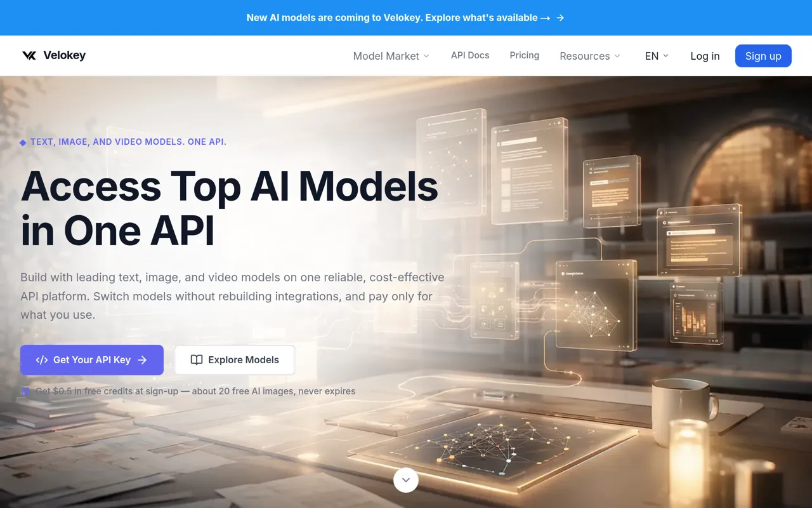This screenshot has width=812, height=508.
Task: Expand the Model Market dropdown
Action: (x=391, y=56)
